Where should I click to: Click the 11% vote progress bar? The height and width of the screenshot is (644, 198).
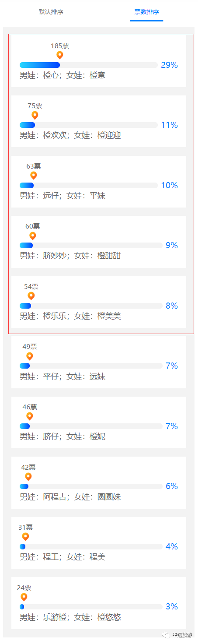pos(89,125)
